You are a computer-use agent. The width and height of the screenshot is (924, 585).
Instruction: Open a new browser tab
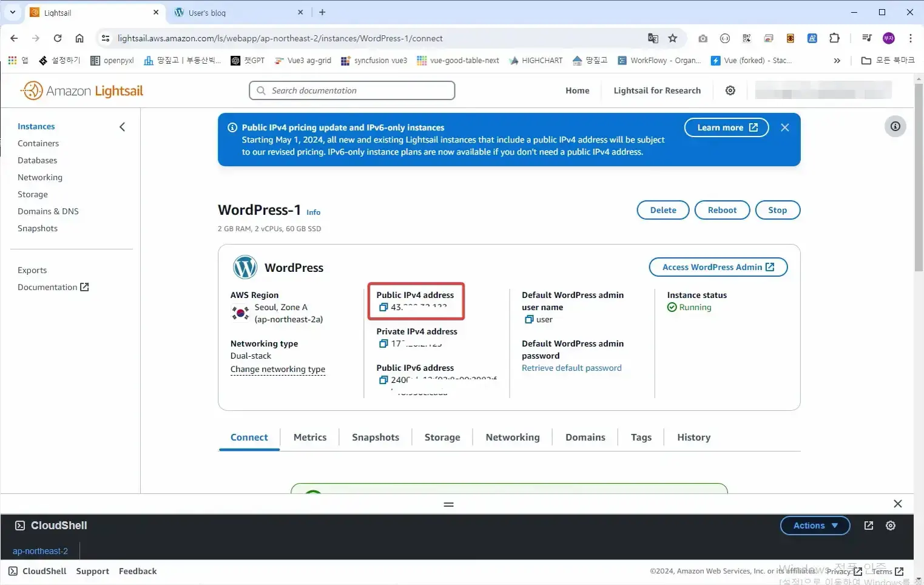(322, 12)
